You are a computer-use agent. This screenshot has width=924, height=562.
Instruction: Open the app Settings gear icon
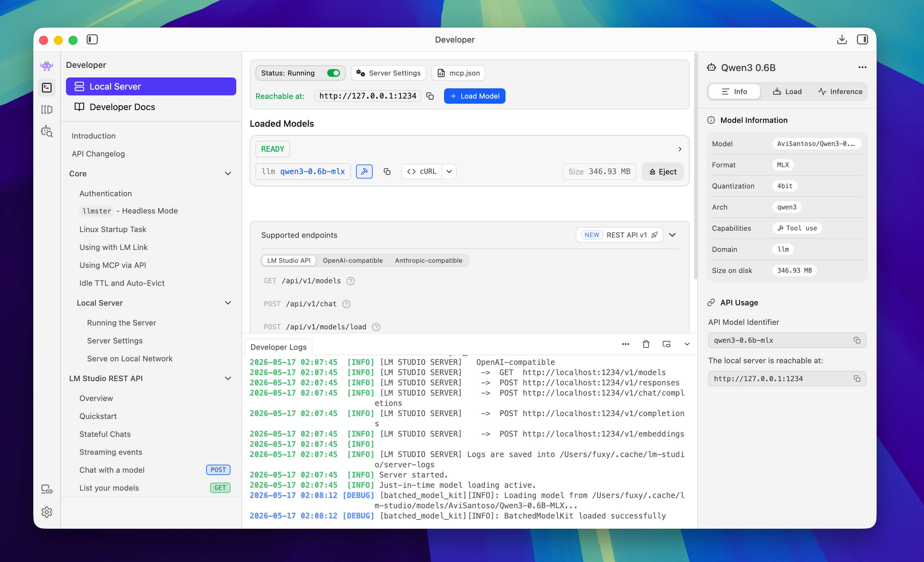click(46, 512)
